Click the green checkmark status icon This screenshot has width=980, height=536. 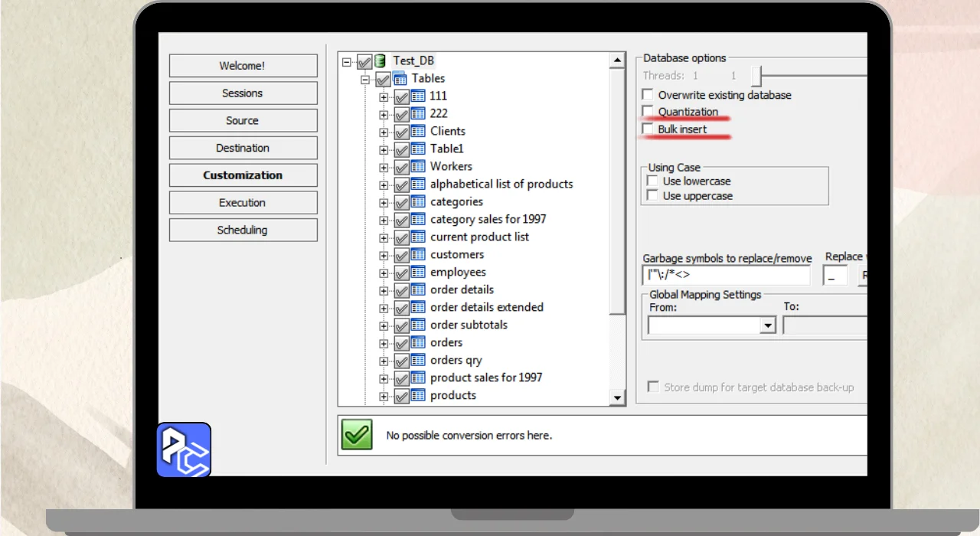pos(357,434)
